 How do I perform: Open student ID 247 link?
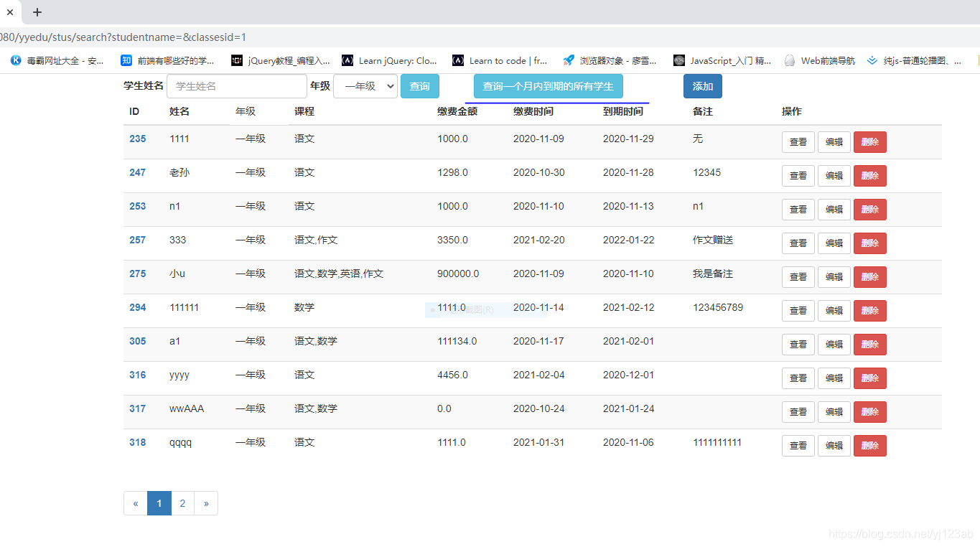point(138,172)
